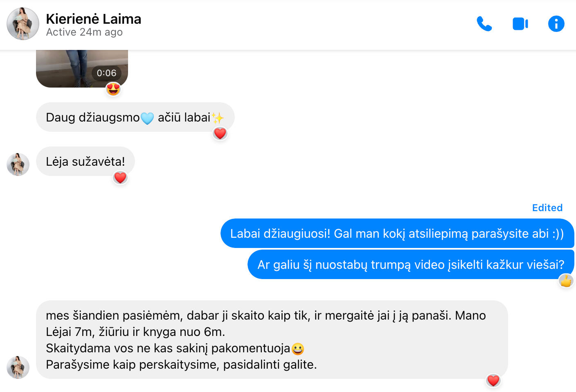The image size is (576, 392).
Task: Select the 'Labai džiaugiuosi!' sent message bubble
Action: tap(397, 233)
